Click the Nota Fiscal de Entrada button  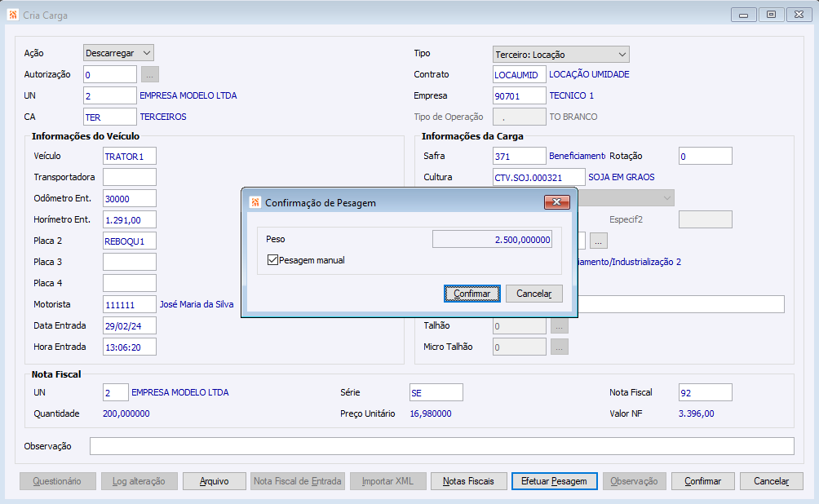[x=298, y=481]
